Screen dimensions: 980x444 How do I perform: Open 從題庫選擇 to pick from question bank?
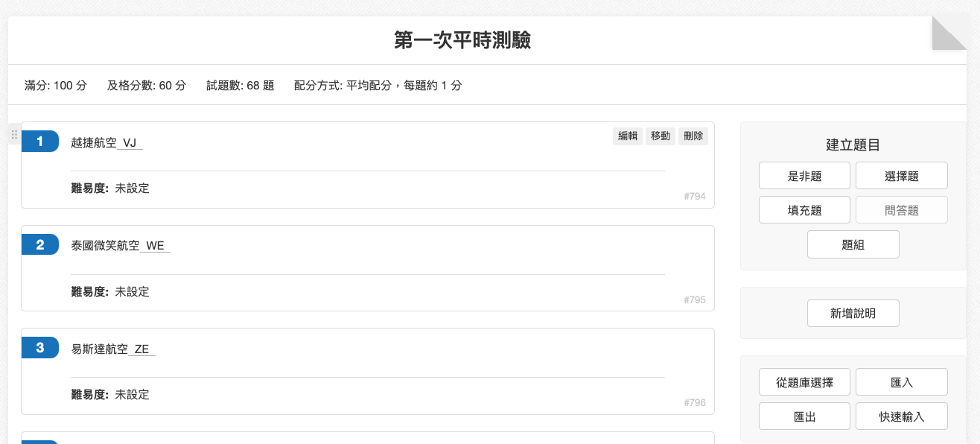point(804,382)
